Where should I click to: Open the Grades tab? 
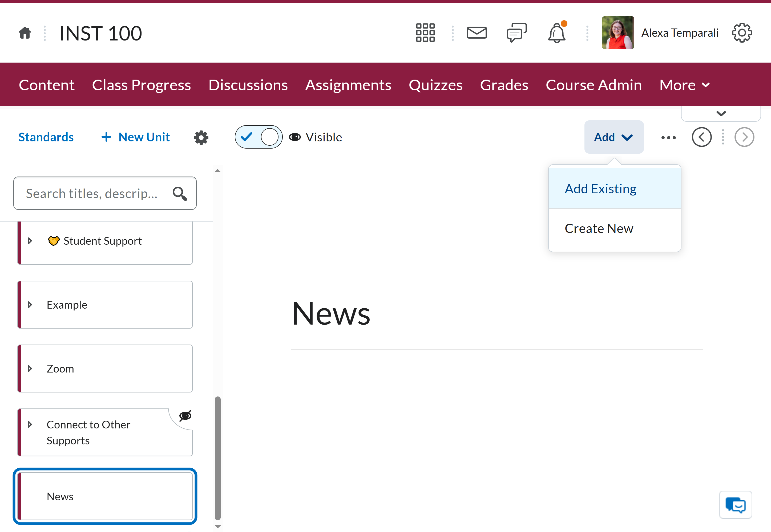coord(504,85)
